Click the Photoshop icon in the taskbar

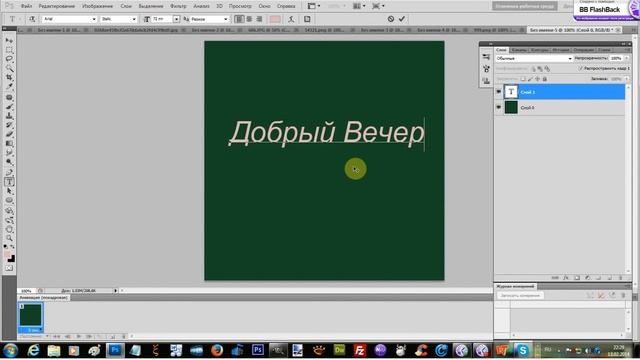pyautogui.click(x=115, y=350)
